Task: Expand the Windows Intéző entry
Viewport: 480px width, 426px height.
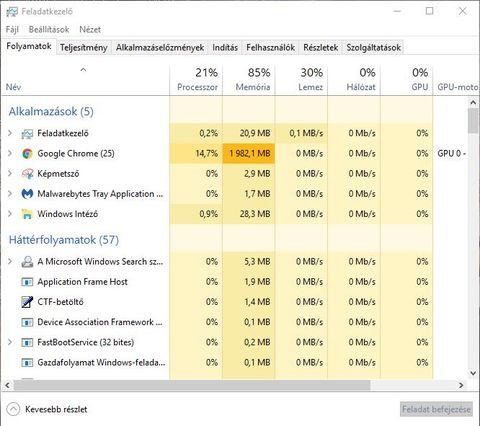Action: coord(10,214)
